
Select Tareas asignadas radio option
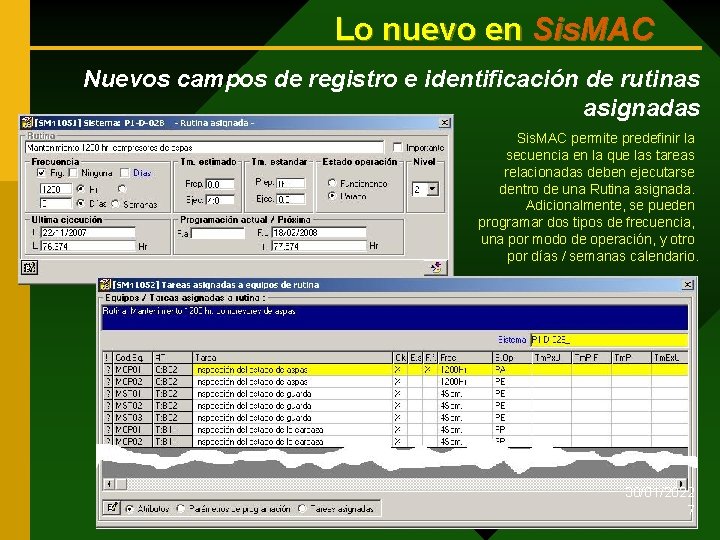302,508
